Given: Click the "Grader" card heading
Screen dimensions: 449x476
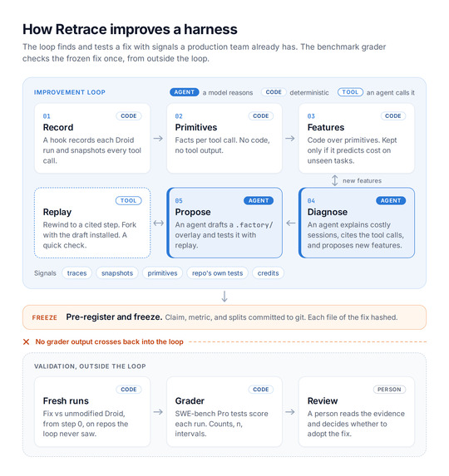Looking at the screenshot, I should (190, 401).
